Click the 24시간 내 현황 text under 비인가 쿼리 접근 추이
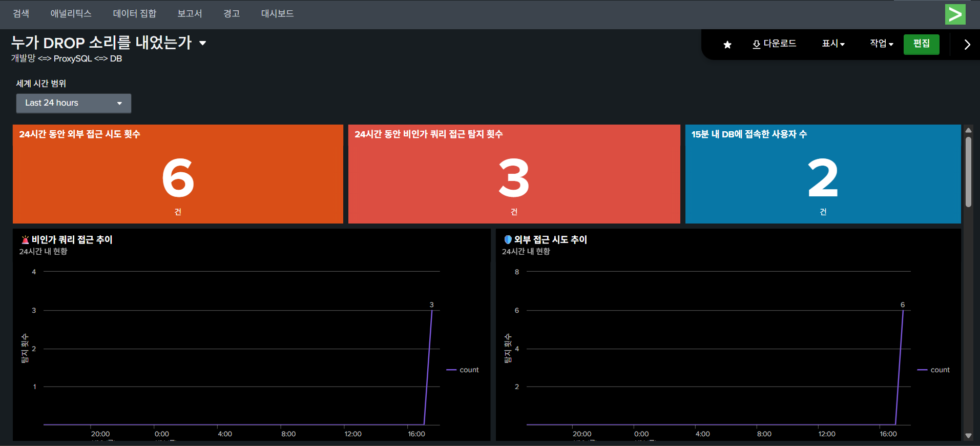 point(44,252)
